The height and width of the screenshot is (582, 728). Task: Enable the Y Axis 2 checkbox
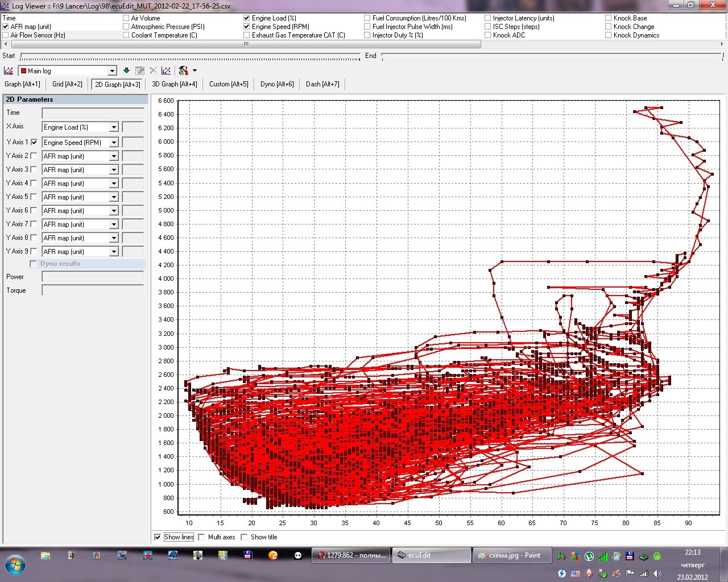click(34, 156)
